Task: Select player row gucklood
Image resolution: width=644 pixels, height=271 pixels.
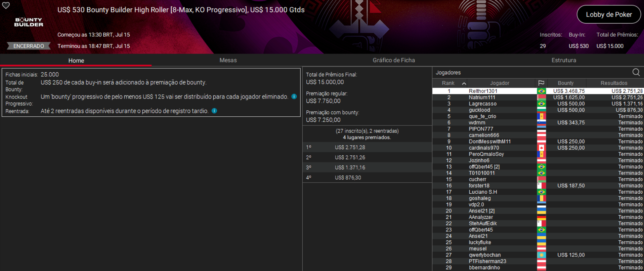Action: tap(538, 110)
